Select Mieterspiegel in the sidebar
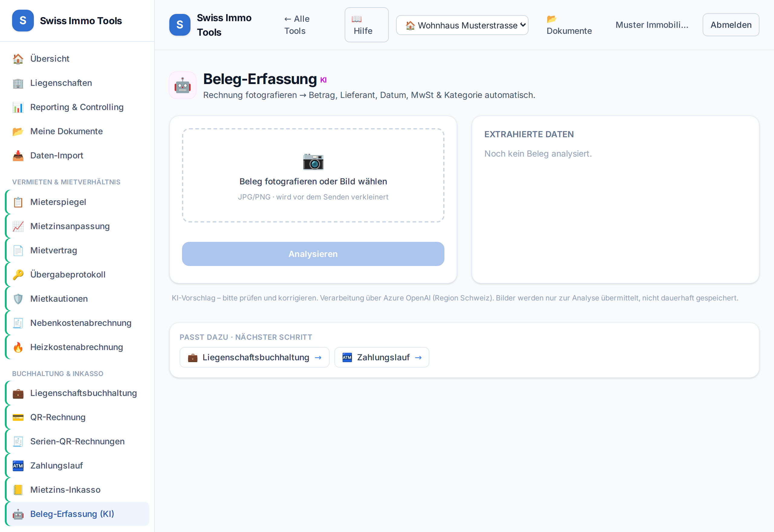 pyautogui.click(x=77, y=202)
